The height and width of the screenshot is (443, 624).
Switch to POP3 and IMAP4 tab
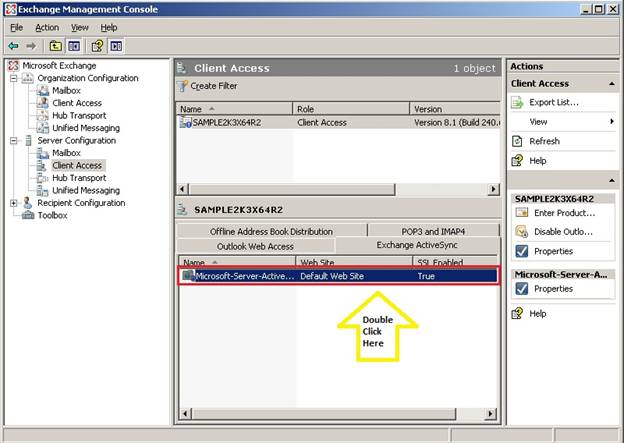point(433,231)
